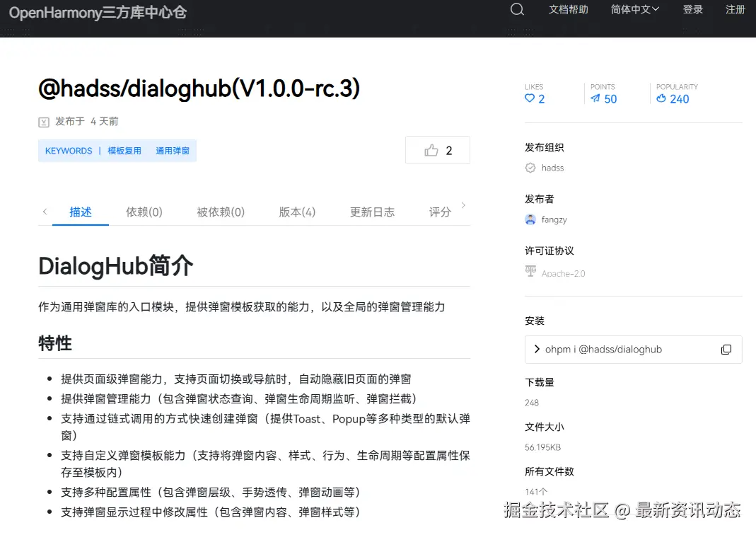Image resolution: width=756 pixels, height=535 pixels.
Task: Open the 被依赖(0) tab
Action: (221, 212)
